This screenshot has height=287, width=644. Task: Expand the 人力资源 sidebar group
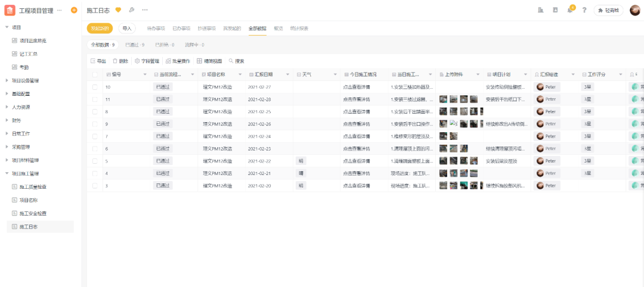7,107
